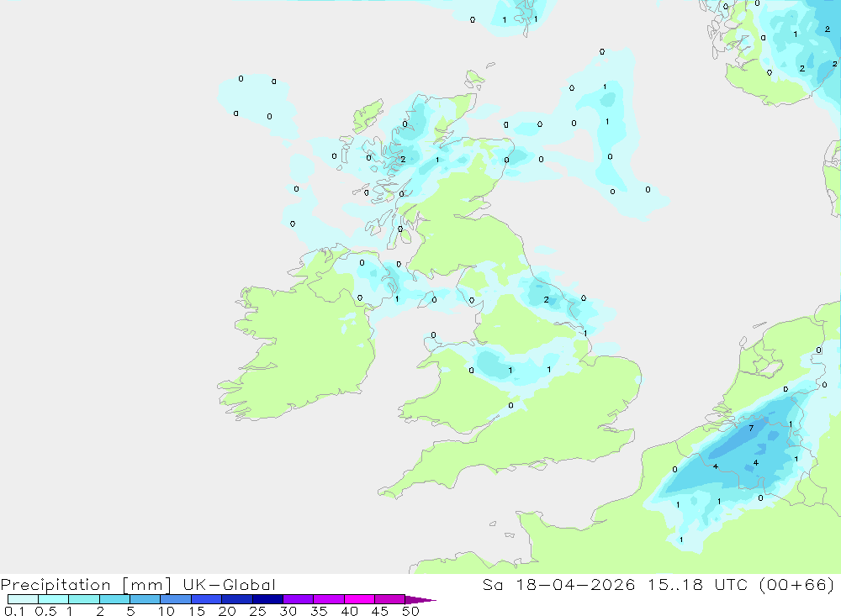Image resolution: width=841 pixels, height=616 pixels.
Task: Click the "15..18 UTC" time range text
Action: tap(697, 585)
